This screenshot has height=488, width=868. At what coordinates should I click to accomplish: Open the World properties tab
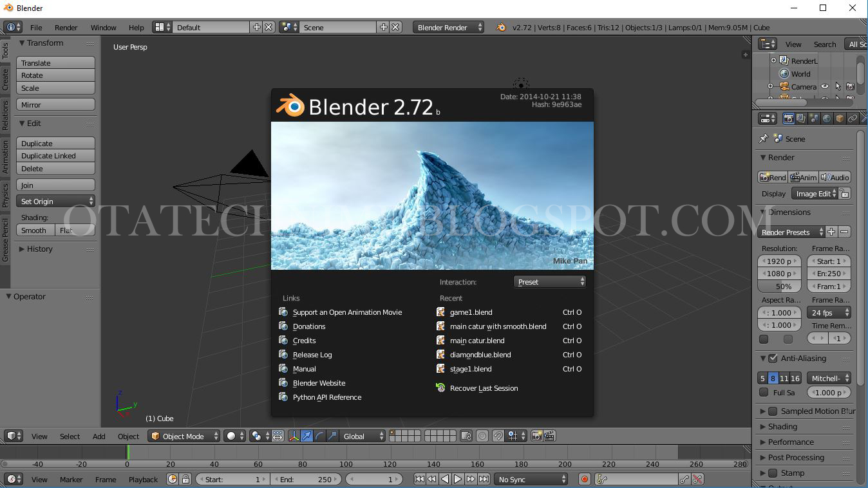click(x=827, y=118)
